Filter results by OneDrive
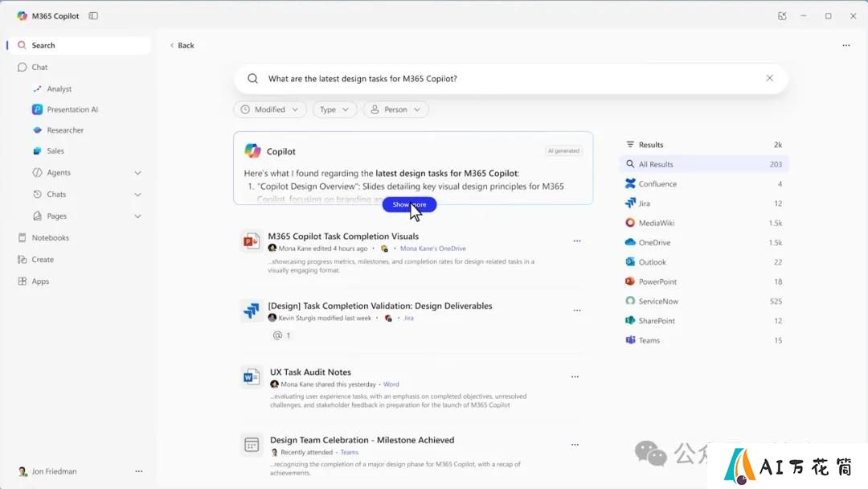This screenshot has width=868, height=489. (703, 243)
